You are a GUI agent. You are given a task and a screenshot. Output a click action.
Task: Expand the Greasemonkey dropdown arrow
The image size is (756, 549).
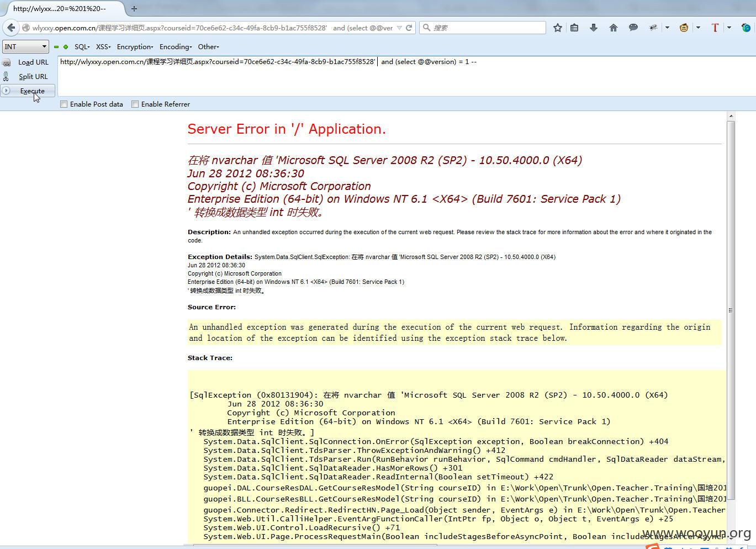coord(698,28)
